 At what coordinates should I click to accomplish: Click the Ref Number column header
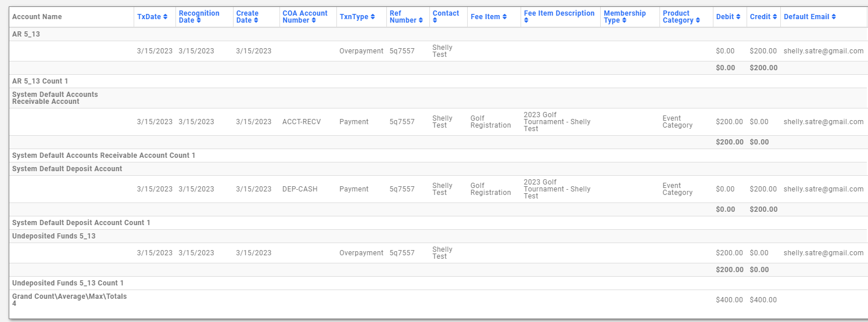[403, 17]
